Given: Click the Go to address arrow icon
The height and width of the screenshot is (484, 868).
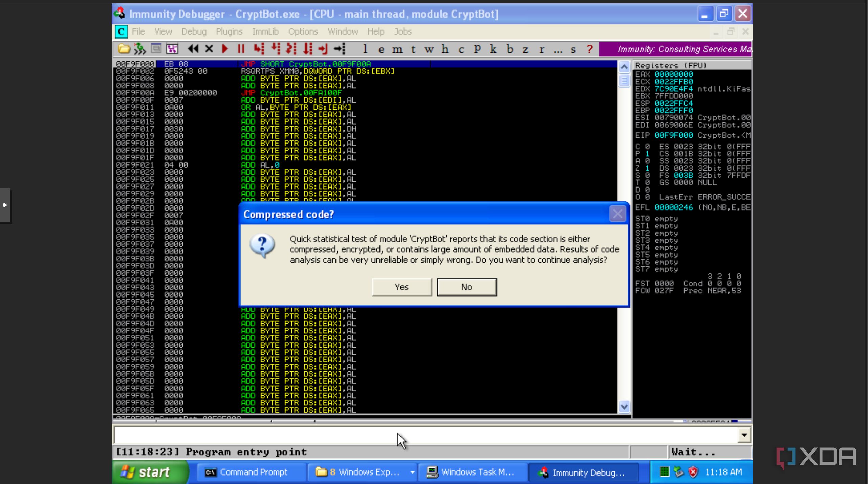Looking at the screenshot, I should 340,49.
